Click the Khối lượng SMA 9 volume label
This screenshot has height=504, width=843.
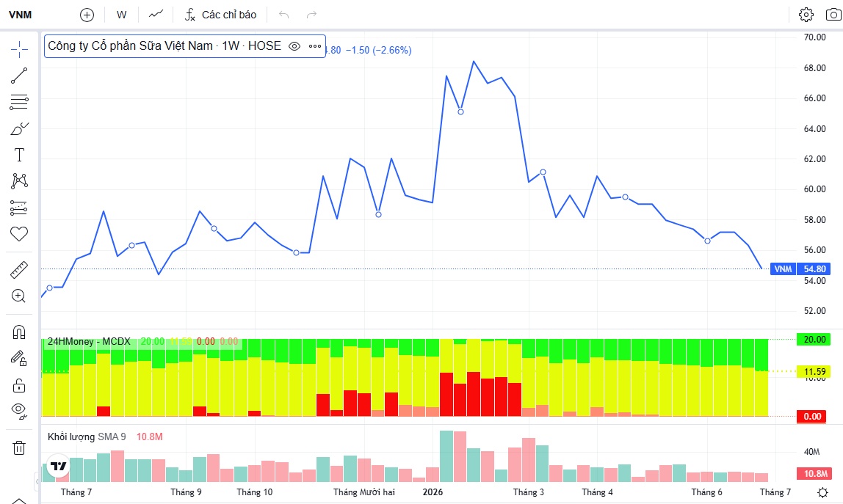(87, 437)
